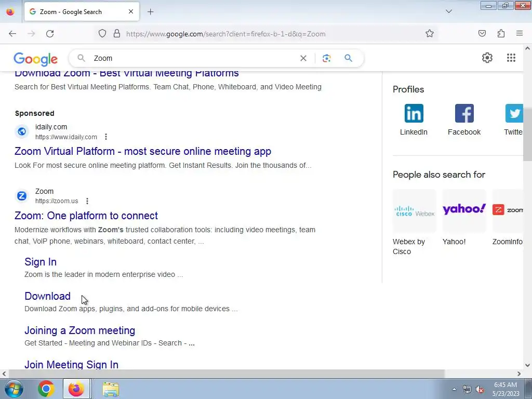Open the LinkedIn profile icon
This screenshot has height=399, width=532.
[x=414, y=113]
